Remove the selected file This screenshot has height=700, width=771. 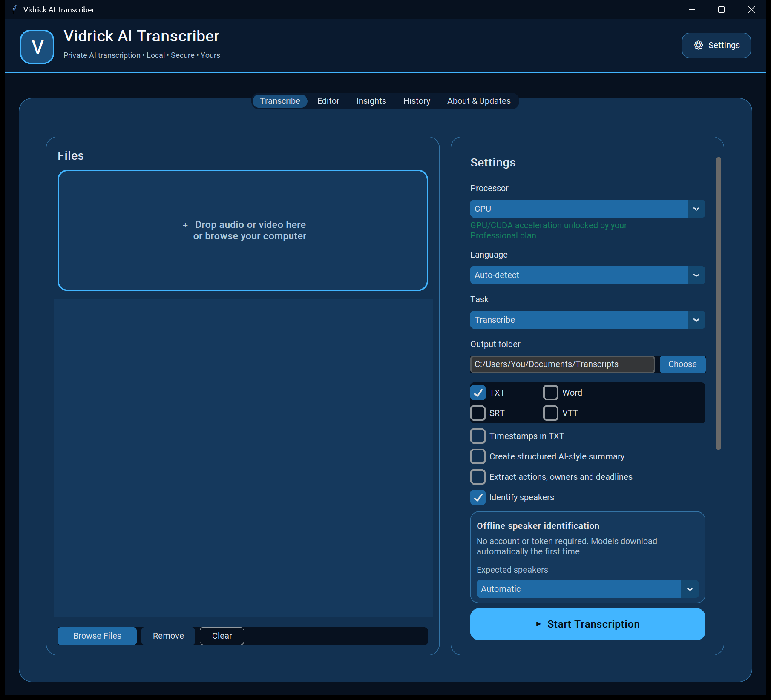[168, 636]
